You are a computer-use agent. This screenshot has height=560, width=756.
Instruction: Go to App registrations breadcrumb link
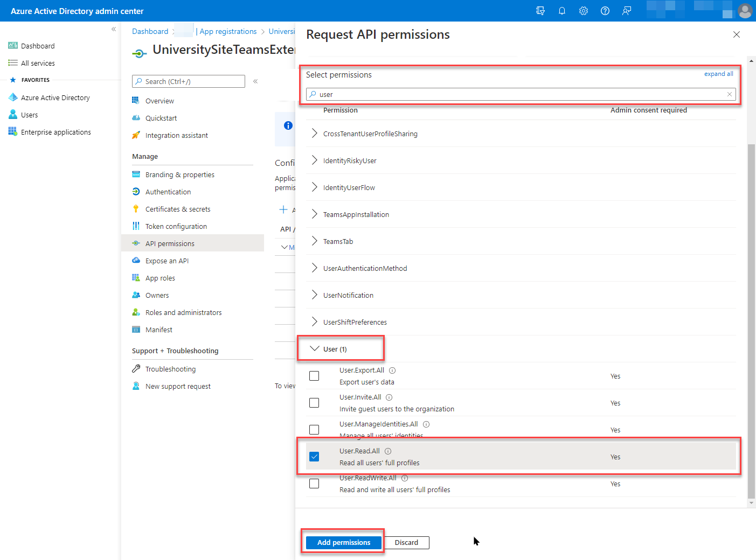pos(228,31)
